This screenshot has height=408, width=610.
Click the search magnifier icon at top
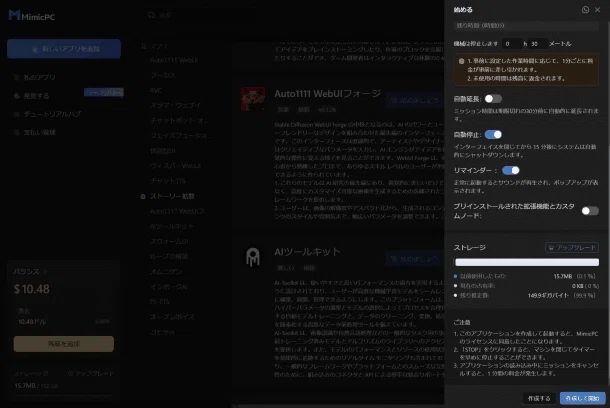(151, 15)
